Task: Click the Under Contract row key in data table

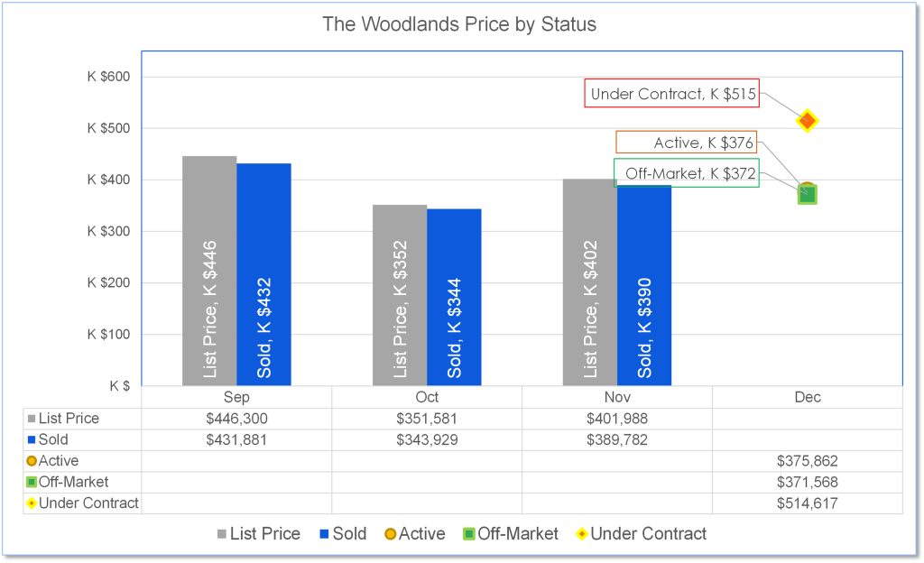Action: [x=83, y=503]
